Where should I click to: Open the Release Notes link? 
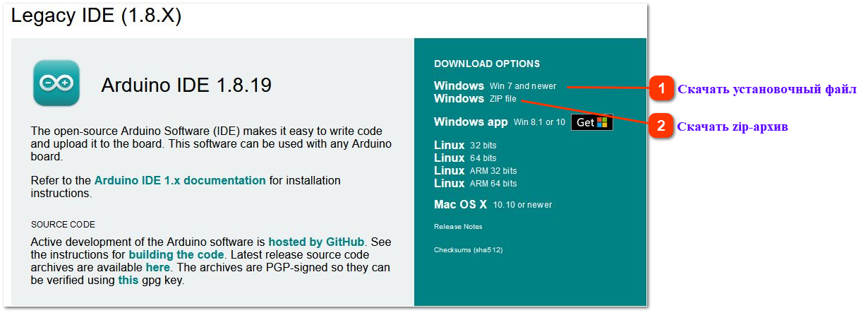[458, 227]
